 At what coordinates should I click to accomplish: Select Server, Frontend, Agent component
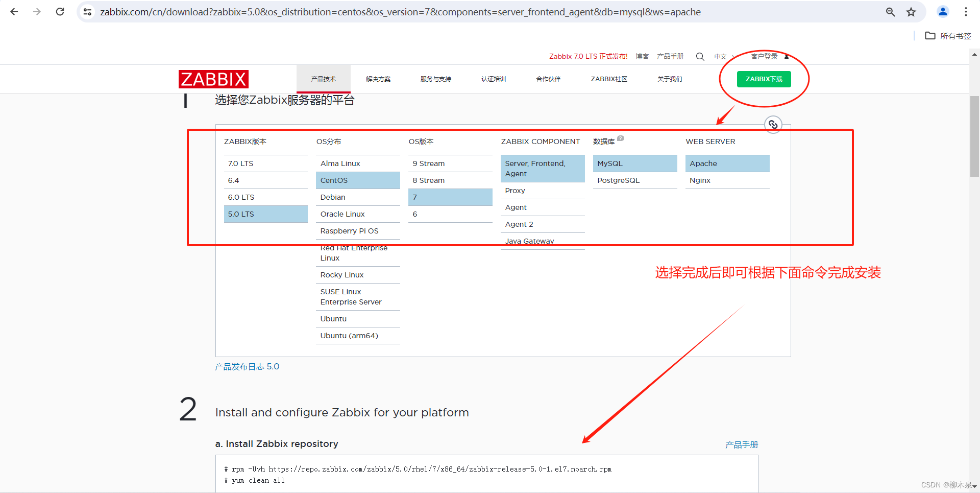pyautogui.click(x=543, y=169)
